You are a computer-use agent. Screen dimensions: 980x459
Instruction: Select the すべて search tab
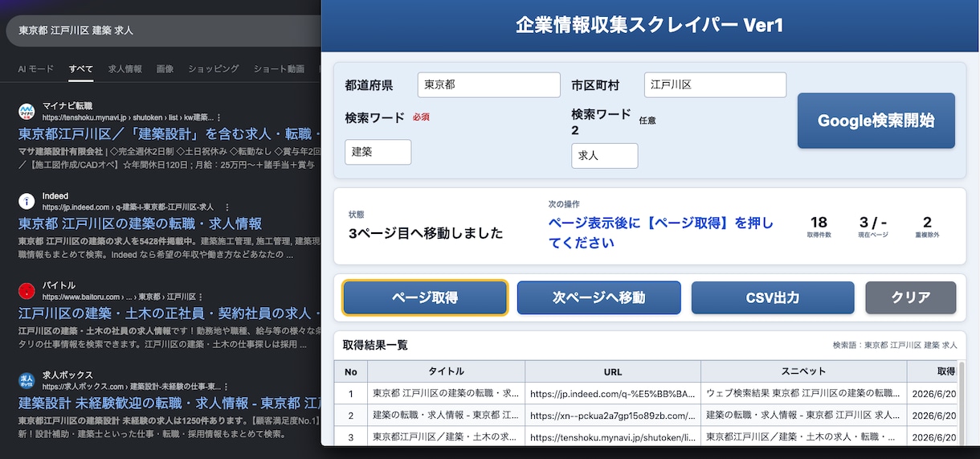tap(80, 69)
